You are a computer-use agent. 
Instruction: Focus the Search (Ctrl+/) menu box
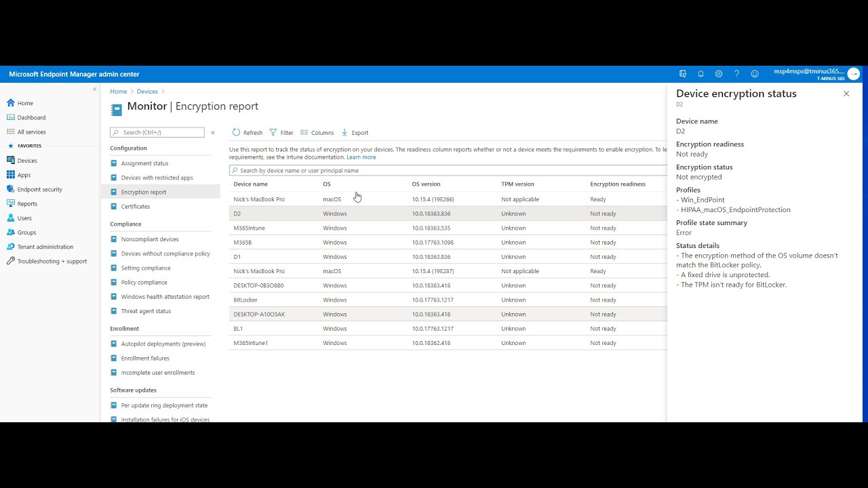[157, 132]
